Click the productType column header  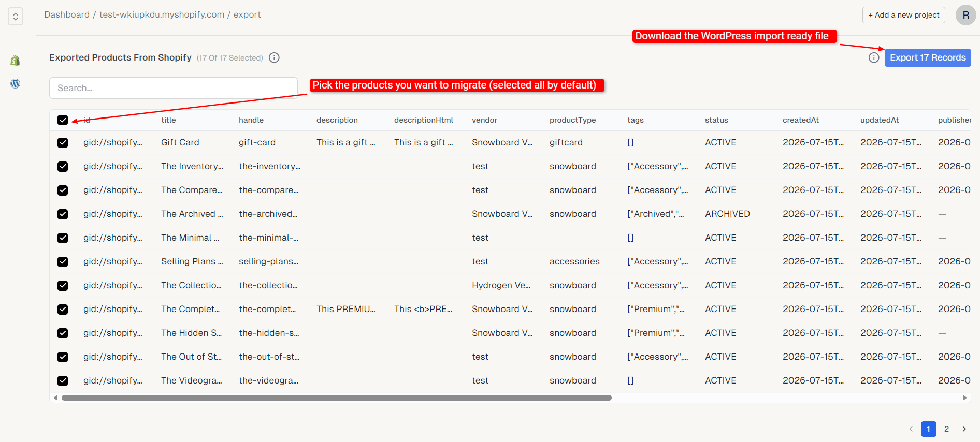[x=573, y=120]
